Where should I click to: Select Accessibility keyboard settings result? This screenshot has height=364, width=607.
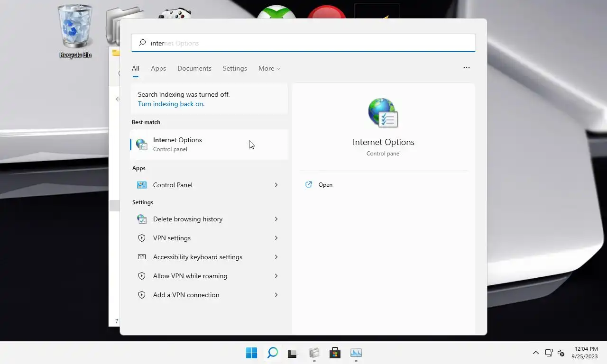[x=209, y=257]
